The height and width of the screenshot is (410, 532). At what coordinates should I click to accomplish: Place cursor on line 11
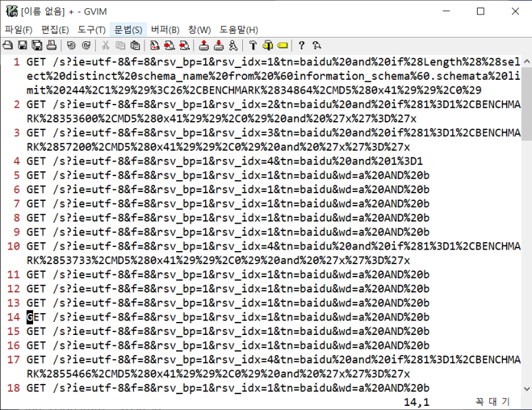point(228,274)
